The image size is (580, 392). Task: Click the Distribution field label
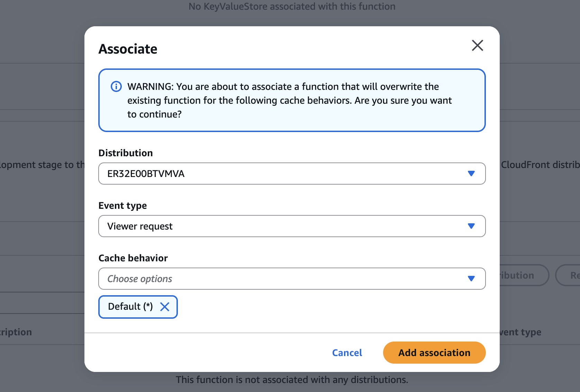click(x=125, y=153)
